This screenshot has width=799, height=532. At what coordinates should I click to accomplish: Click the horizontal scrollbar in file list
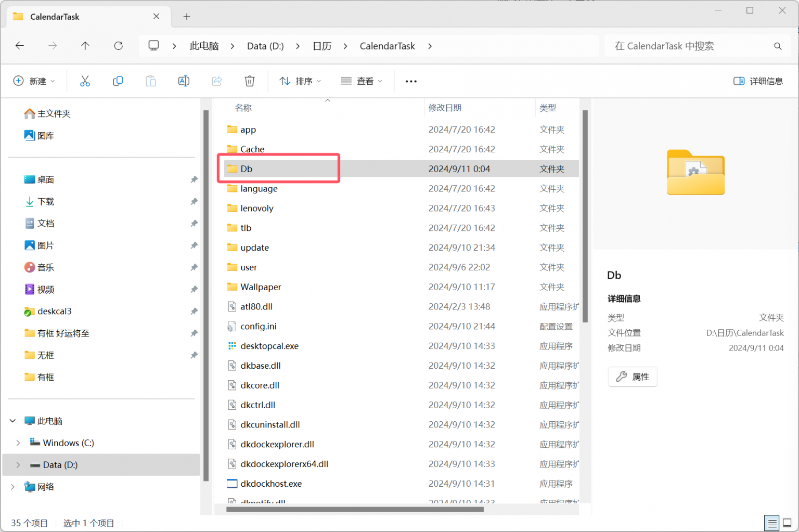pos(355,510)
